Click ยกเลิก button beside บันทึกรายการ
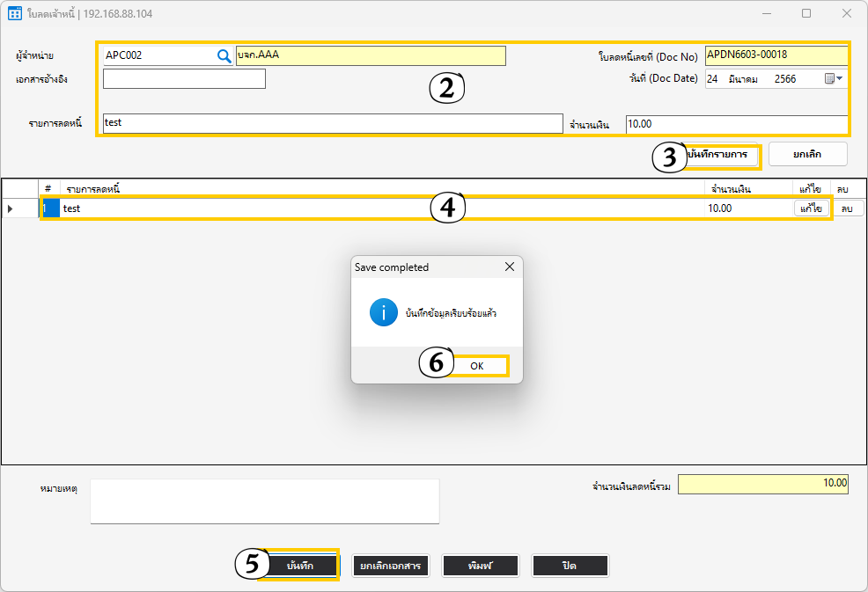This screenshot has width=868, height=592. click(x=807, y=154)
